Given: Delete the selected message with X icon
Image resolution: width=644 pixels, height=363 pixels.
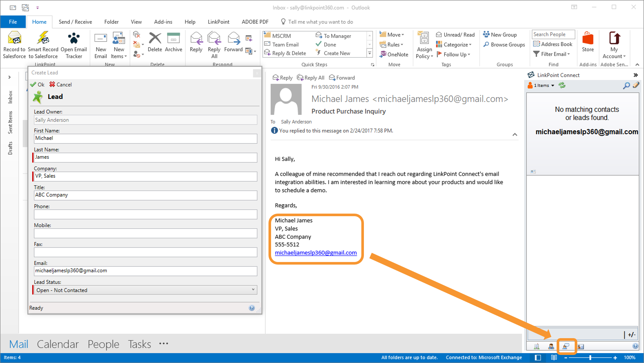Looking at the screenshot, I should click(155, 42).
